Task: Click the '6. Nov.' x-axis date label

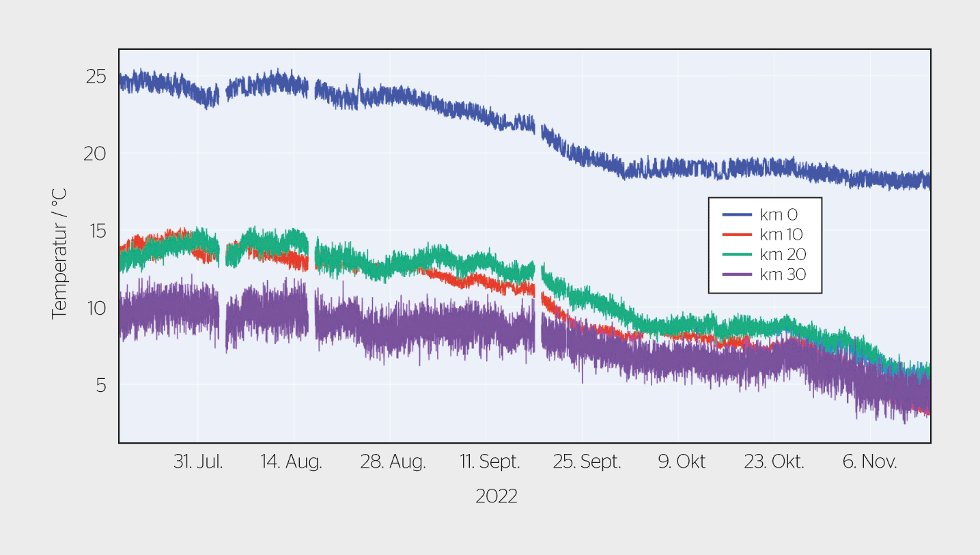Action: [x=870, y=462]
